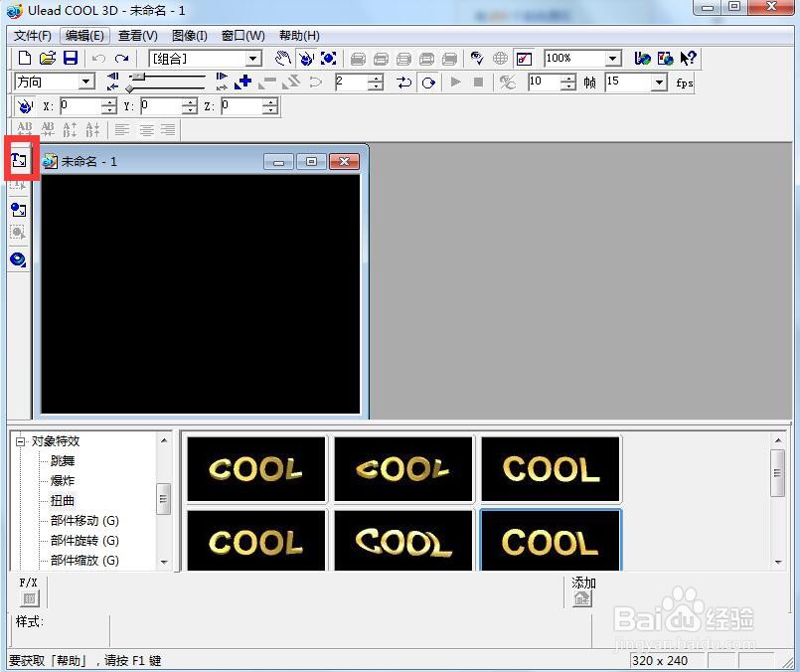This screenshot has height=672, width=800.
Task: Collapse the 对象特效 tree node
Action: tap(21, 442)
